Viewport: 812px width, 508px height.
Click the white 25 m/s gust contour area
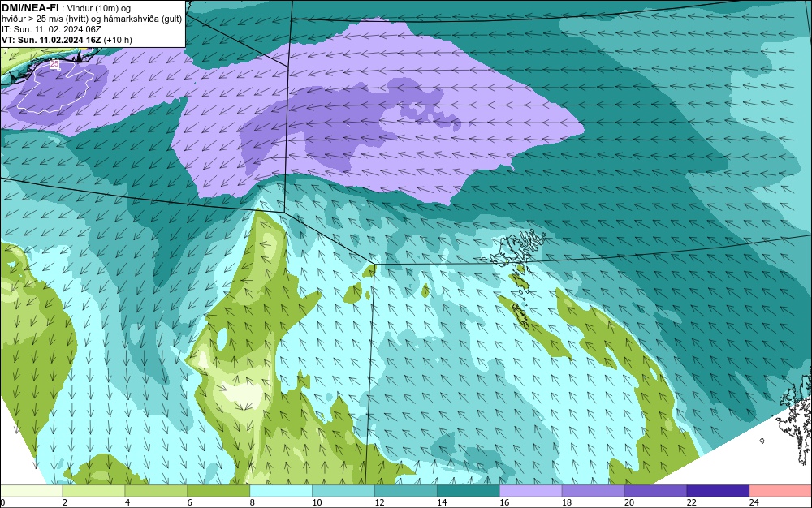[x=55, y=89]
